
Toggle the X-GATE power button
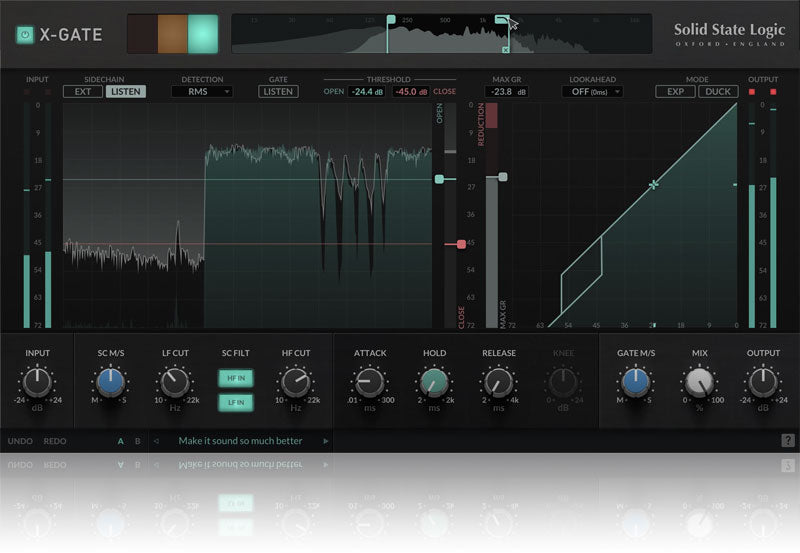[24, 35]
